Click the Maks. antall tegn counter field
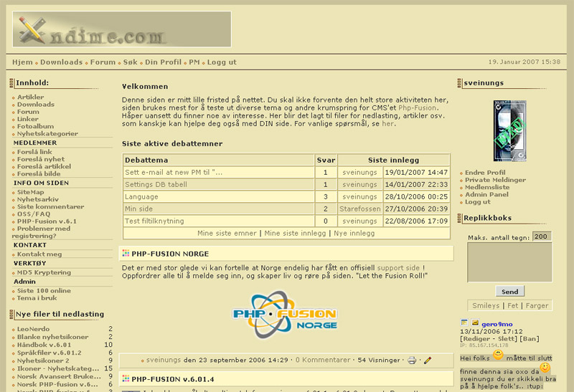Screen dimensions: 574x392 [542, 236]
